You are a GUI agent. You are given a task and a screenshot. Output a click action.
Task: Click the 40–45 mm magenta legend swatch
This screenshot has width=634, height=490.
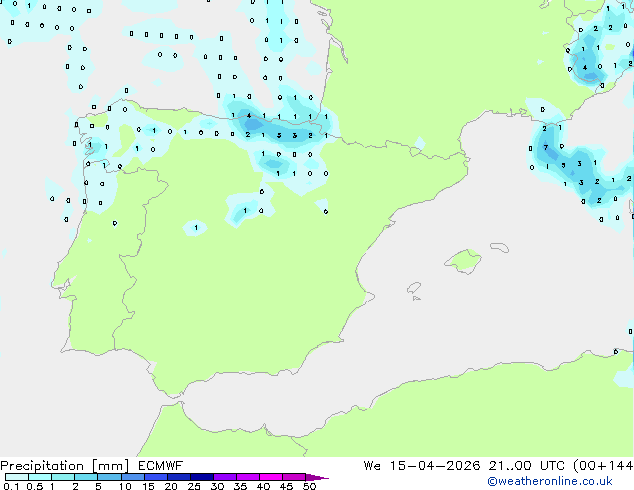click(x=271, y=477)
